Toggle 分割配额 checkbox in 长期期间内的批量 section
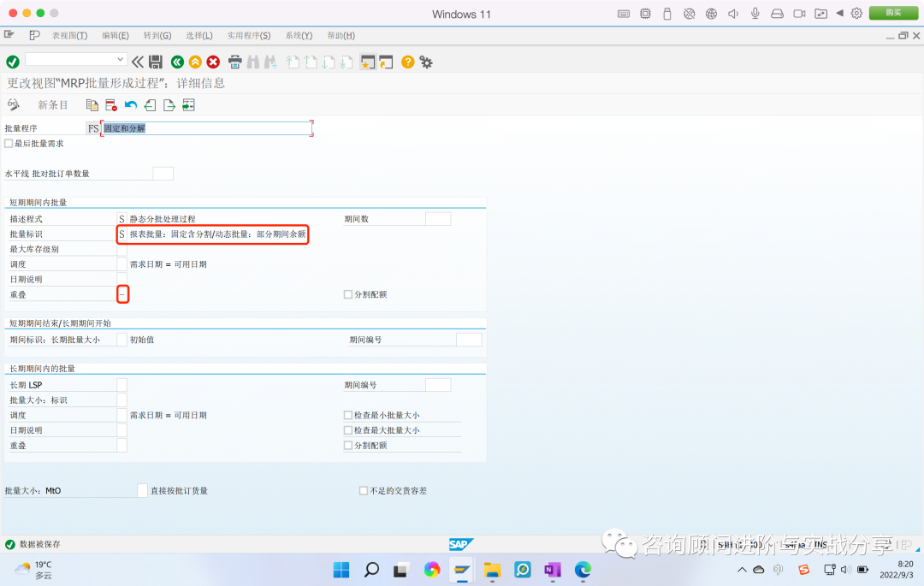The width and height of the screenshot is (924, 586). click(347, 445)
